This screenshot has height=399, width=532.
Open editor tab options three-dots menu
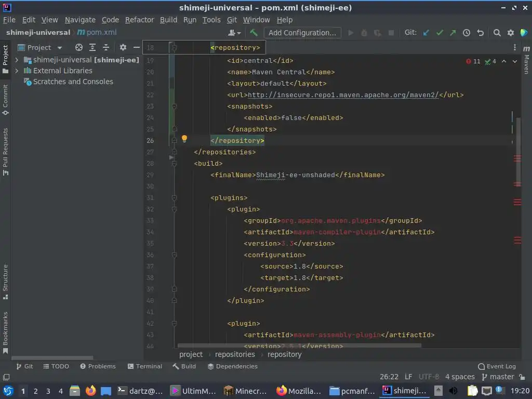515,47
